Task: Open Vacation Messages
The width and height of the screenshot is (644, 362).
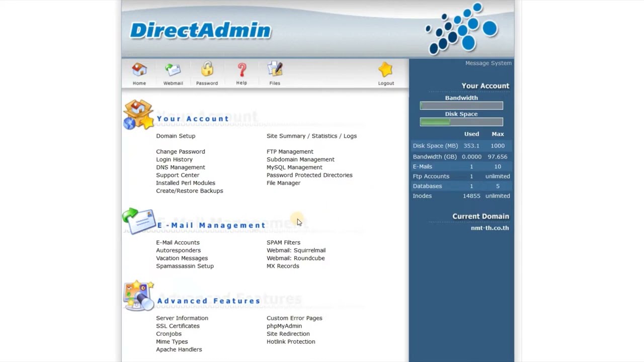Action: [182, 258]
